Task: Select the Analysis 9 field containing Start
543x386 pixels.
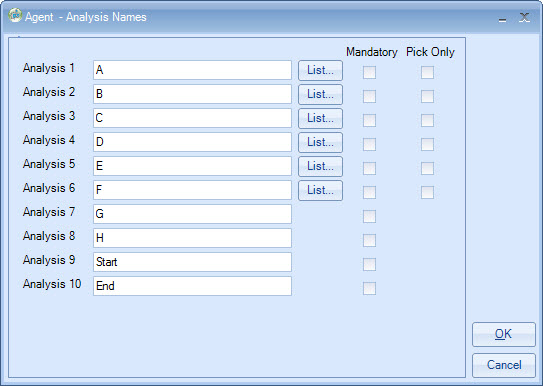Action: click(192, 262)
